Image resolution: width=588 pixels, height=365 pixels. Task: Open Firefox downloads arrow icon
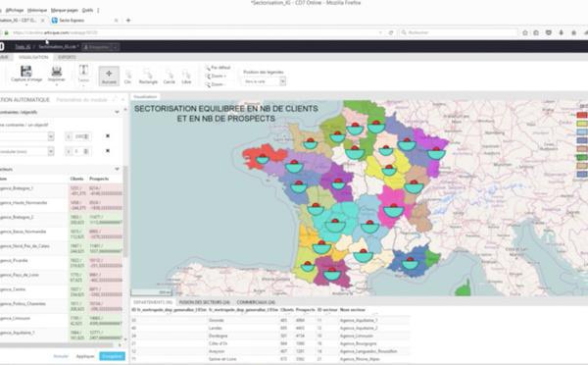561,32
